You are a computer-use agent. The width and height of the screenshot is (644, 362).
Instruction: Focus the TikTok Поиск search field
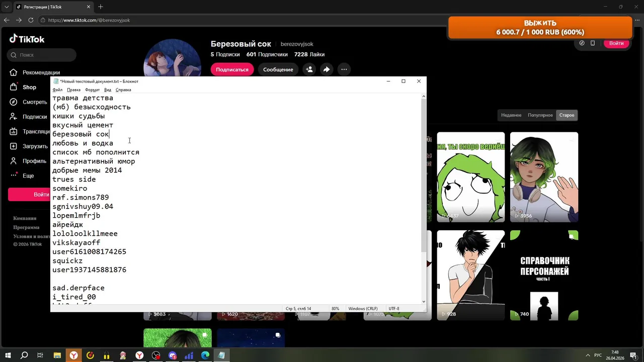coord(42,55)
